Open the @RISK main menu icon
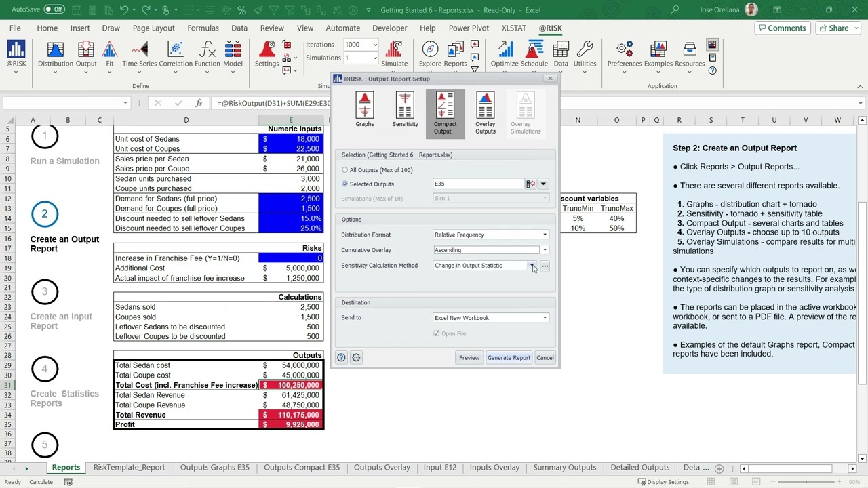Image resolution: width=868 pixels, height=488 pixels. (16, 54)
